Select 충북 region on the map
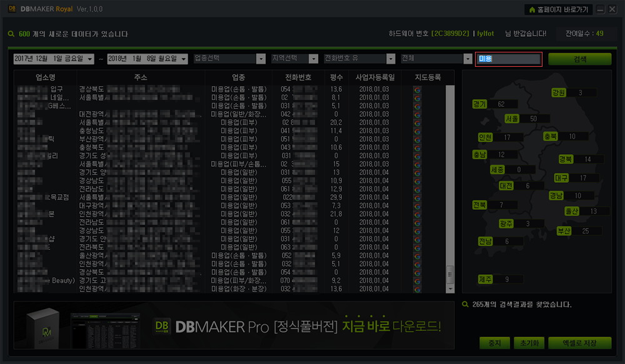Viewport: 625px width, 364px height. [x=550, y=136]
